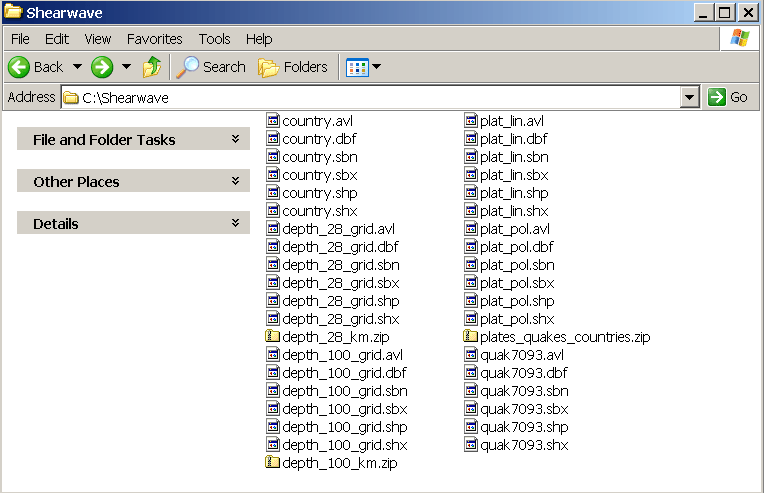This screenshot has width=764, height=493.
Task: Click the Shearwave title bar folder icon
Action: pos(13,12)
